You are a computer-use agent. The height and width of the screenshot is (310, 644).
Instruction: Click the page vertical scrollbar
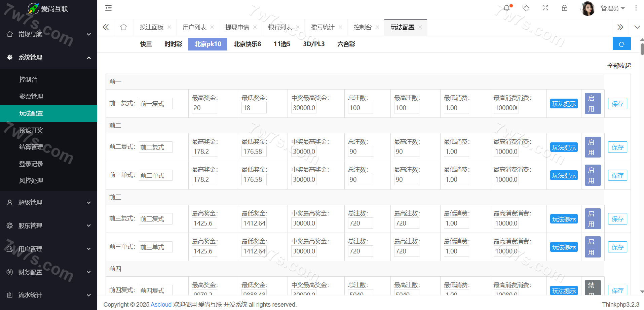tap(642, 49)
